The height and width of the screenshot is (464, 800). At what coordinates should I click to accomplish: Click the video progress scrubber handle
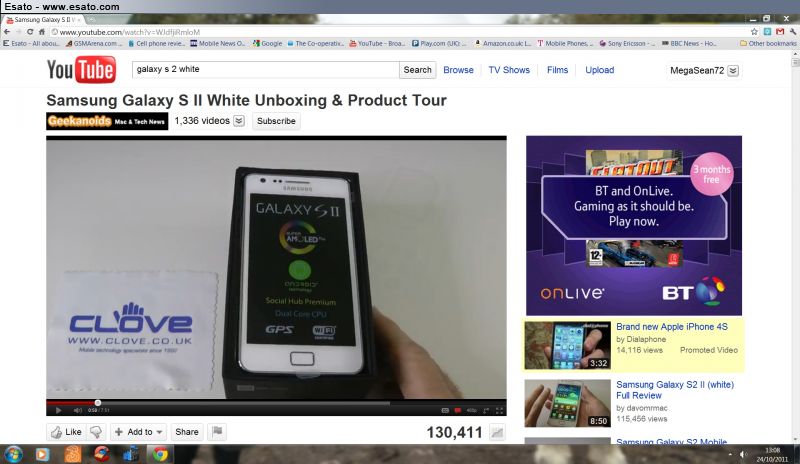[97, 403]
